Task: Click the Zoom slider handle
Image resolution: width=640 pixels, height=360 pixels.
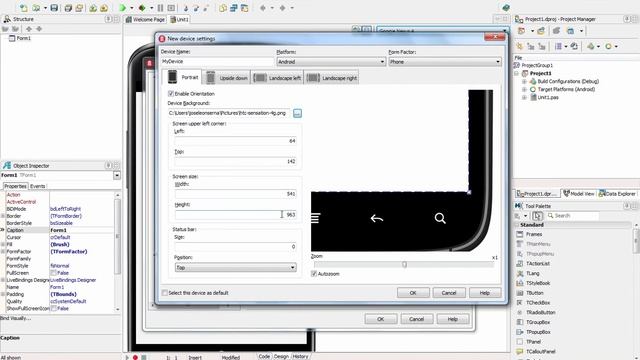Action: [x=404, y=264]
